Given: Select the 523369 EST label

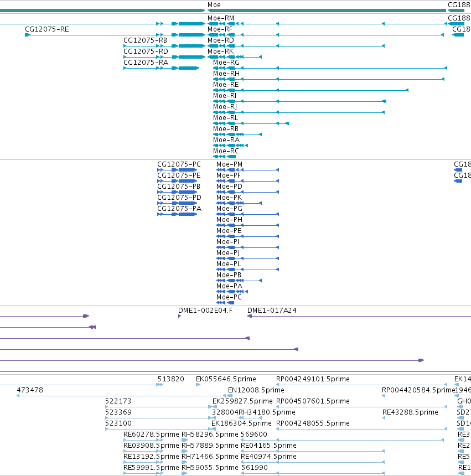Looking at the screenshot, I should point(118,412).
